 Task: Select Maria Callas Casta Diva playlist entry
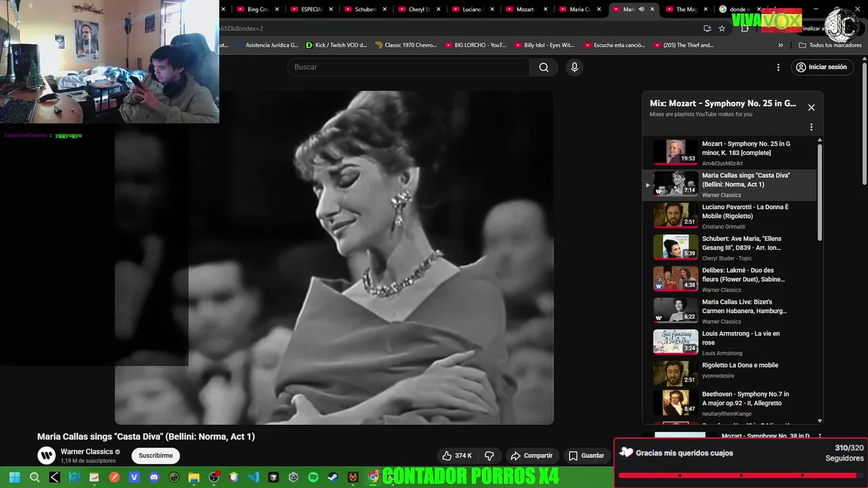729,184
